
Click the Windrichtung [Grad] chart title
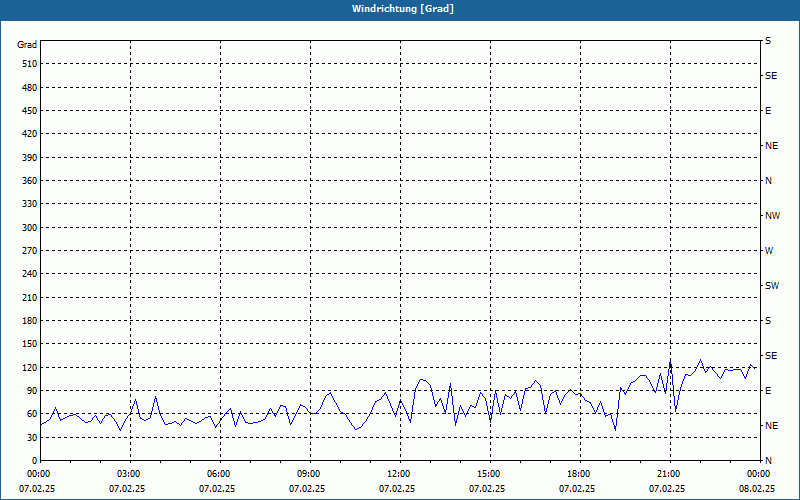[x=400, y=8]
